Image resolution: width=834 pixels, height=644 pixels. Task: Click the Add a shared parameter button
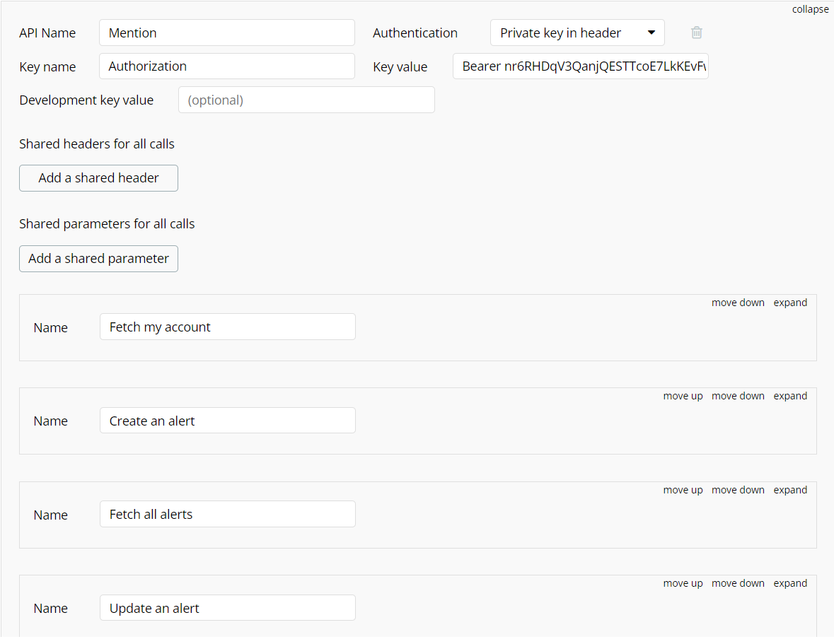pos(98,259)
